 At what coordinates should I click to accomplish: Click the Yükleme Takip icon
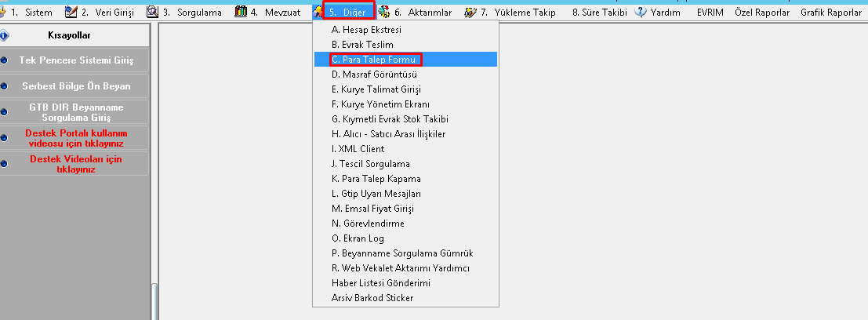(x=470, y=12)
